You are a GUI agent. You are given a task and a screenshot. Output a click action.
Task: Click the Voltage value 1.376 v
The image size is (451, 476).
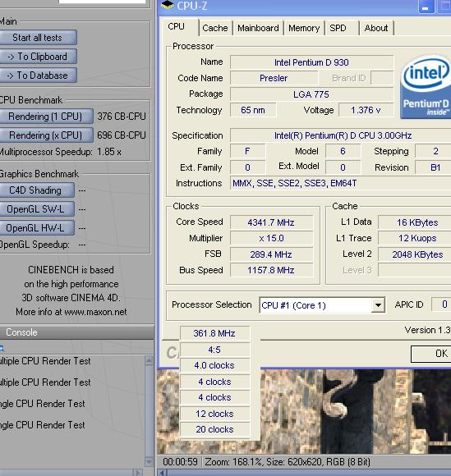(x=366, y=110)
